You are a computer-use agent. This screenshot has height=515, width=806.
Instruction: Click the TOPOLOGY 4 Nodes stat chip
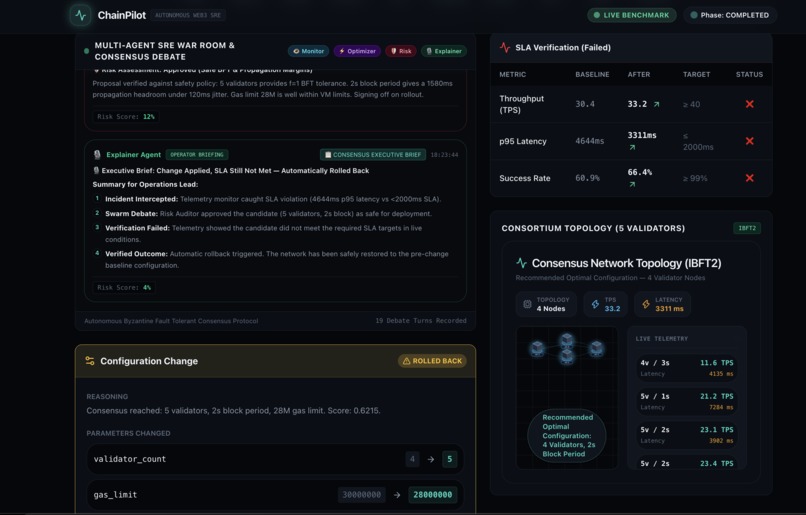[x=546, y=304]
